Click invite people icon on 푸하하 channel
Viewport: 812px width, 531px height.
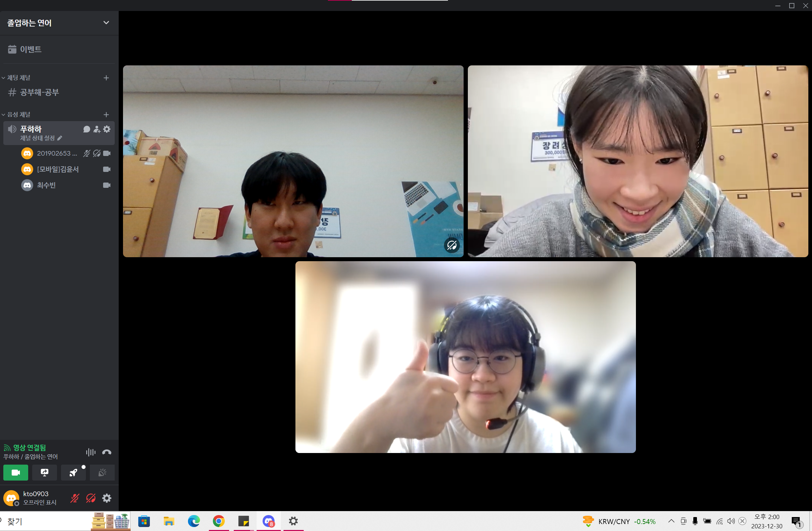point(97,129)
